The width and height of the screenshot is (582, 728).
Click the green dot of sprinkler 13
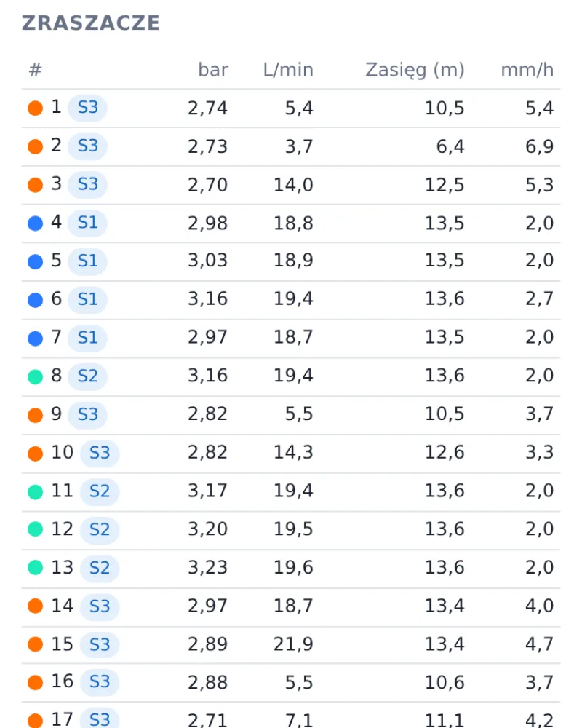[x=35, y=567]
